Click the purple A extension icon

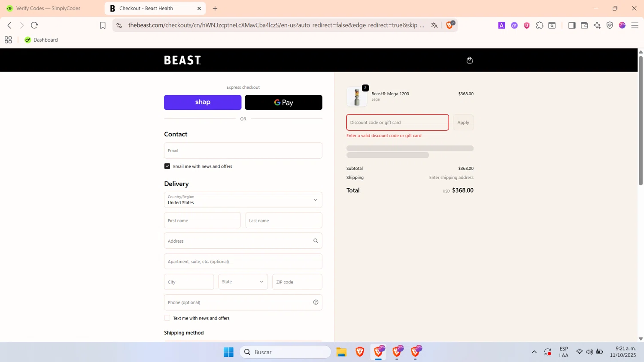coord(501,25)
